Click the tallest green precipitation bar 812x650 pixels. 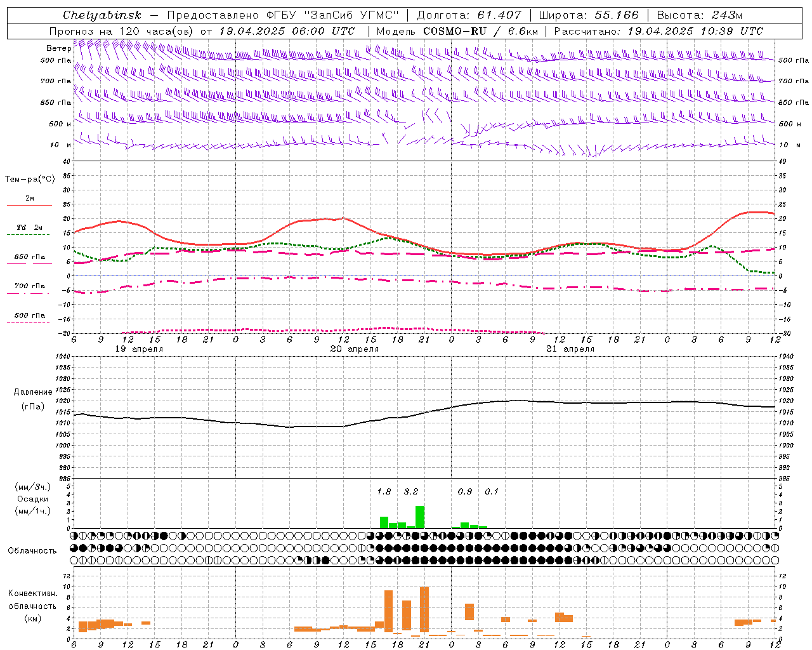(x=420, y=517)
